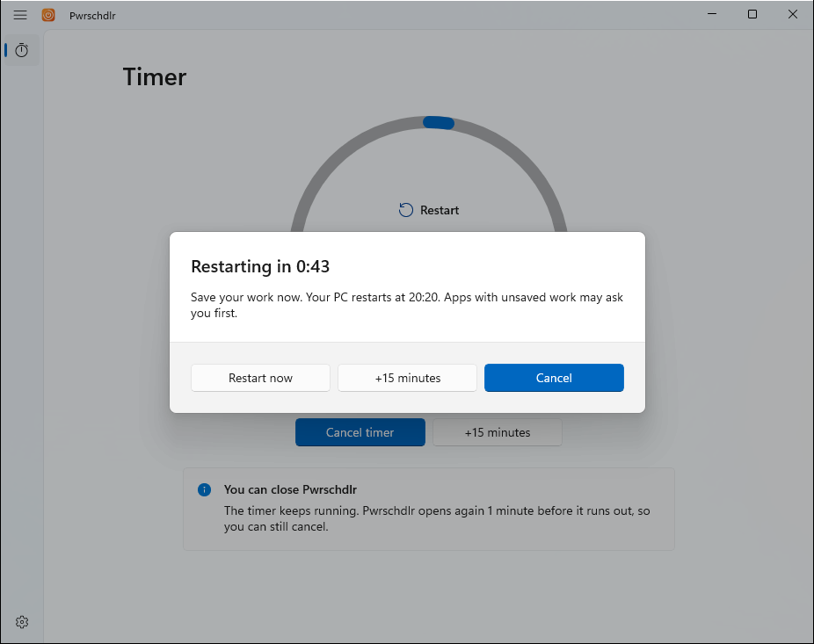Click the 'Save your work now' message text
This screenshot has height=644, width=814.
point(406,305)
